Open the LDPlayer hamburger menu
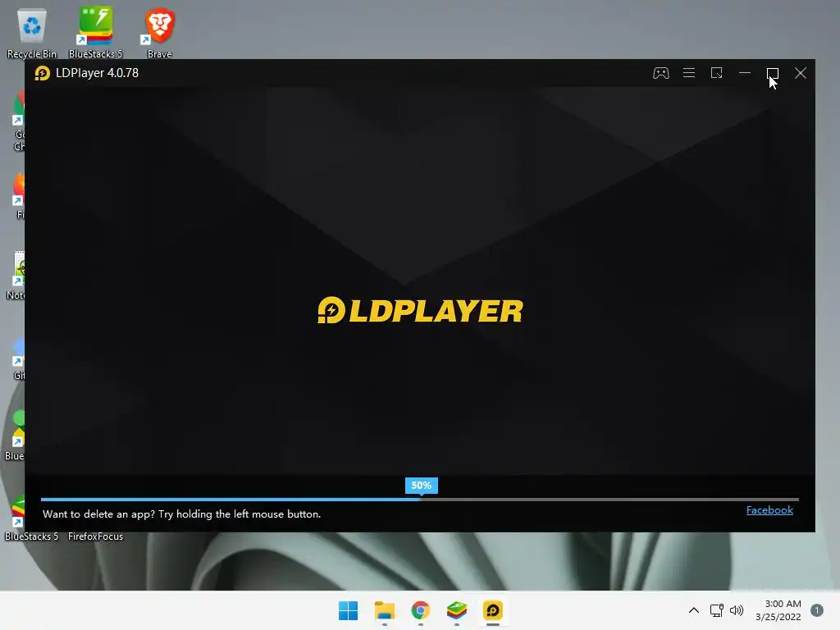 coord(689,73)
